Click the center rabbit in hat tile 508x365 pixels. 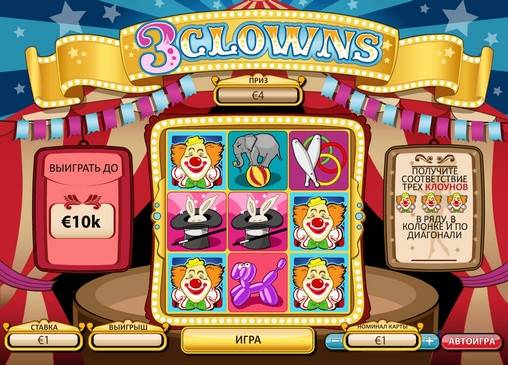[258, 221]
